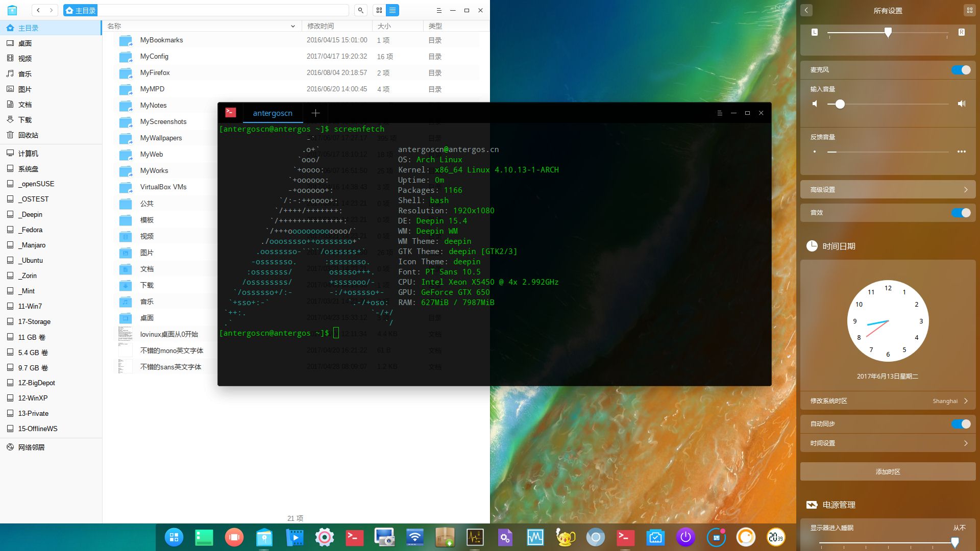Toggle the 自动同步 auto sync switch

click(x=961, y=424)
